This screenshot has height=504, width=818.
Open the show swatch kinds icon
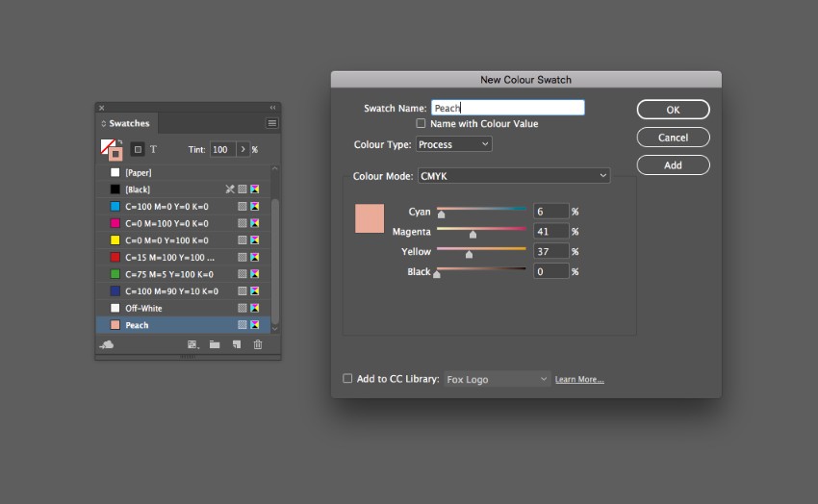pos(192,344)
